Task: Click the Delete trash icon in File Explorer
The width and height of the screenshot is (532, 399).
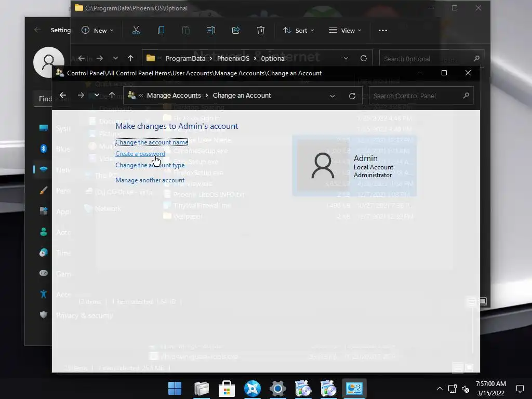Action: click(261, 31)
